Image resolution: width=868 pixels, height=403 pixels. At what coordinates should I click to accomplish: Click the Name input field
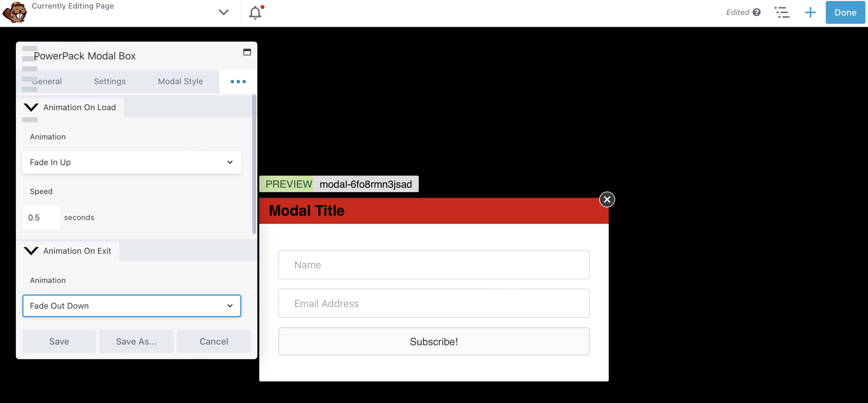pos(433,265)
